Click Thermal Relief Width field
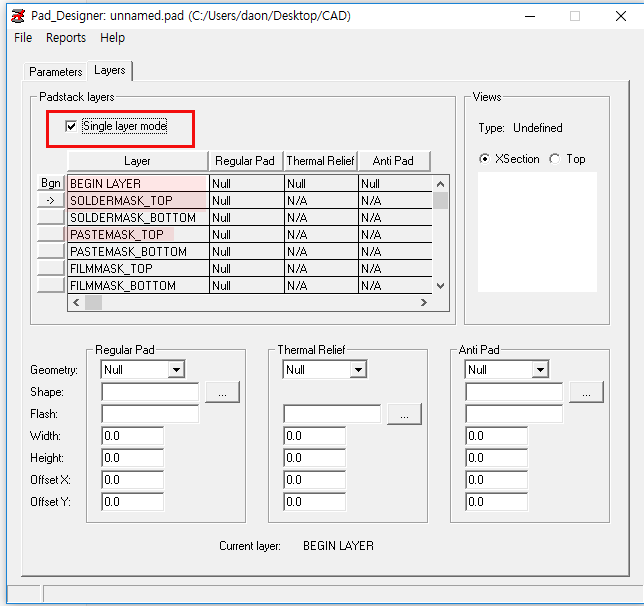 point(314,436)
